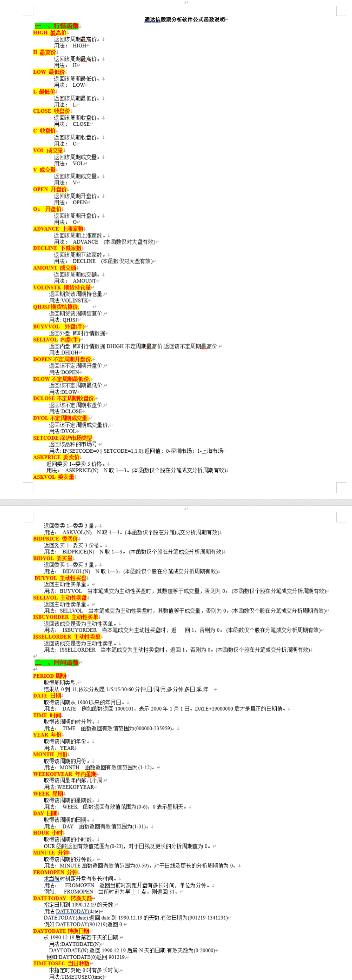Click the heading 'TIME 时间'
Viewport: 352px width, 980px height.
[47, 715]
